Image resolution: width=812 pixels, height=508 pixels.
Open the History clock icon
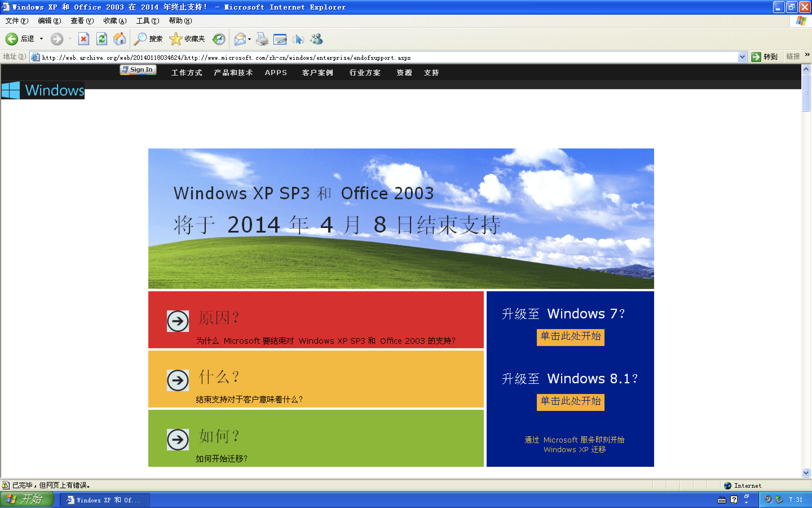219,39
